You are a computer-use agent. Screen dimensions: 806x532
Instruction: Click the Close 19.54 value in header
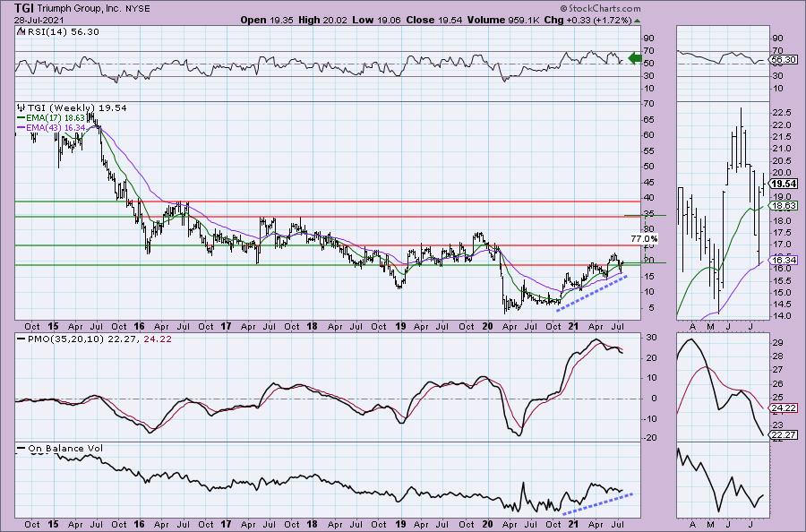pos(433,20)
